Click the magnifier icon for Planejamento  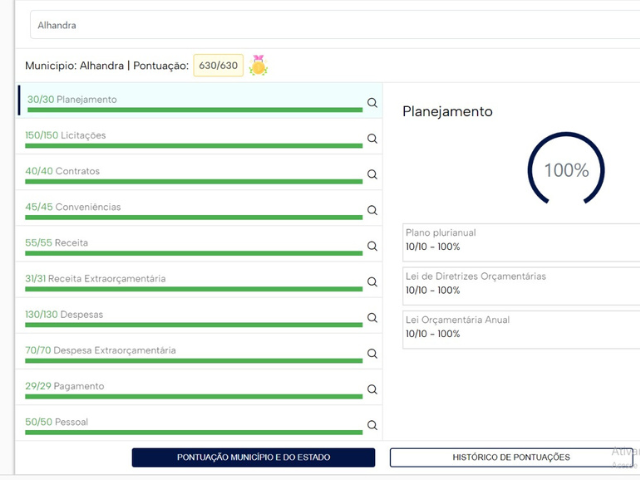point(372,102)
